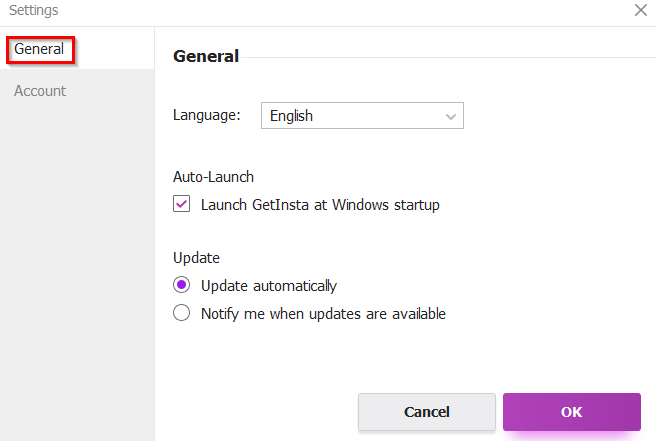Click the bold General section heading

[x=206, y=56]
